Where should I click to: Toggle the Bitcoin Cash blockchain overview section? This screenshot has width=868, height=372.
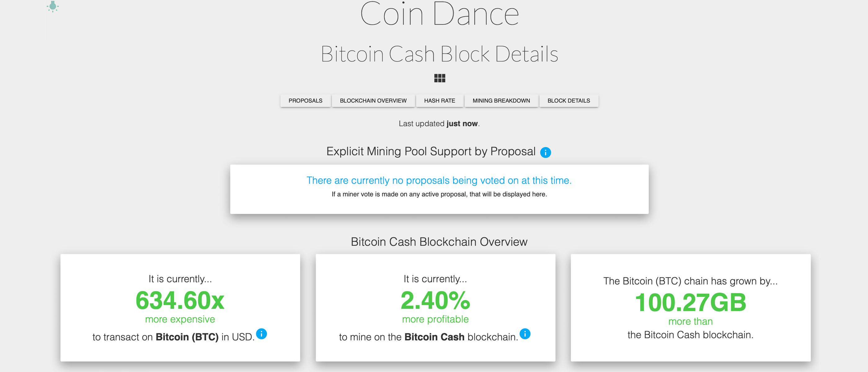[x=372, y=100]
